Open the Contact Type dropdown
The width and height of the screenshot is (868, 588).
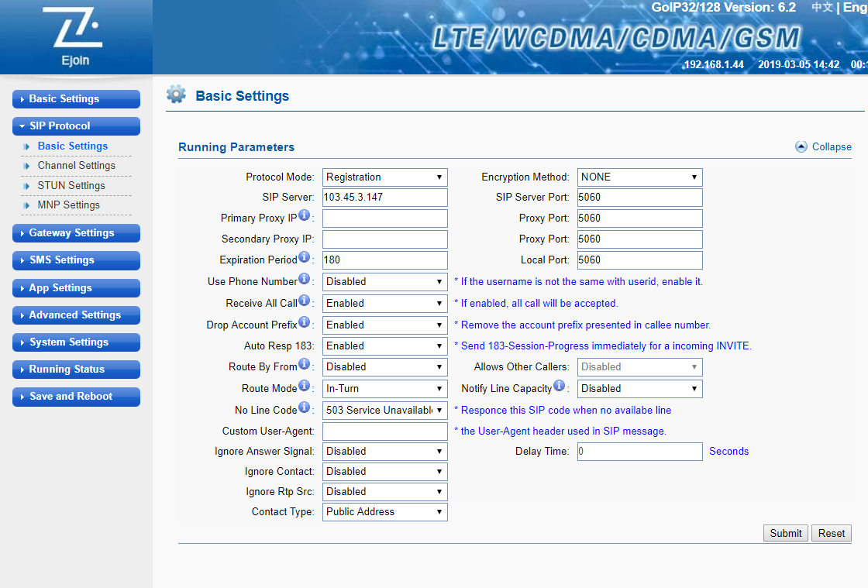point(385,512)
